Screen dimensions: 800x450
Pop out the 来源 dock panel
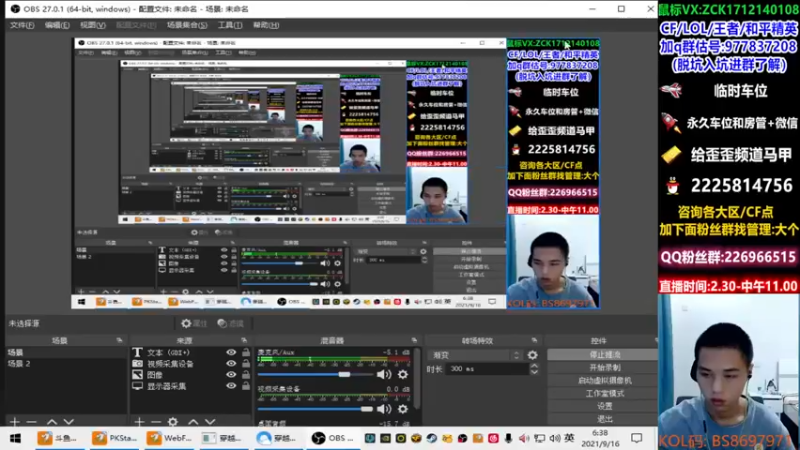[x=244, y=340]
